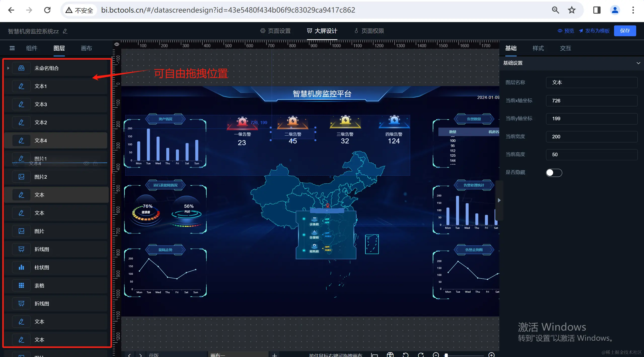Toggle the 是否隐藏 switch
Viewport: 644px width, 357px height.
coord(554,173)
